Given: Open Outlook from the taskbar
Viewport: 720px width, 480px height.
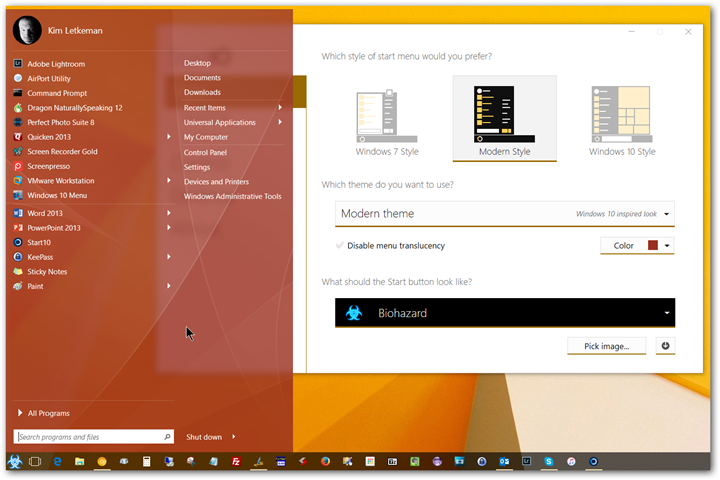Looking at the screenshot, I should (x=504, y=462).
